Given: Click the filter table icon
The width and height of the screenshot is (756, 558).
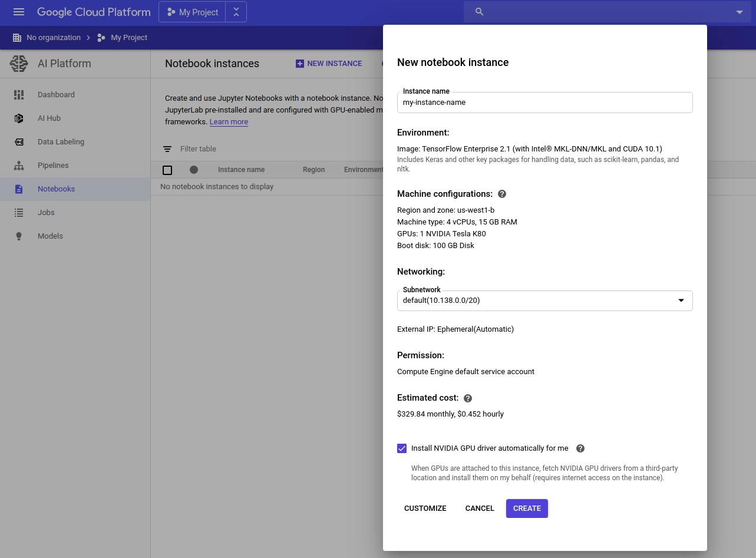Looking at the screenshot, I should [167, 149].
